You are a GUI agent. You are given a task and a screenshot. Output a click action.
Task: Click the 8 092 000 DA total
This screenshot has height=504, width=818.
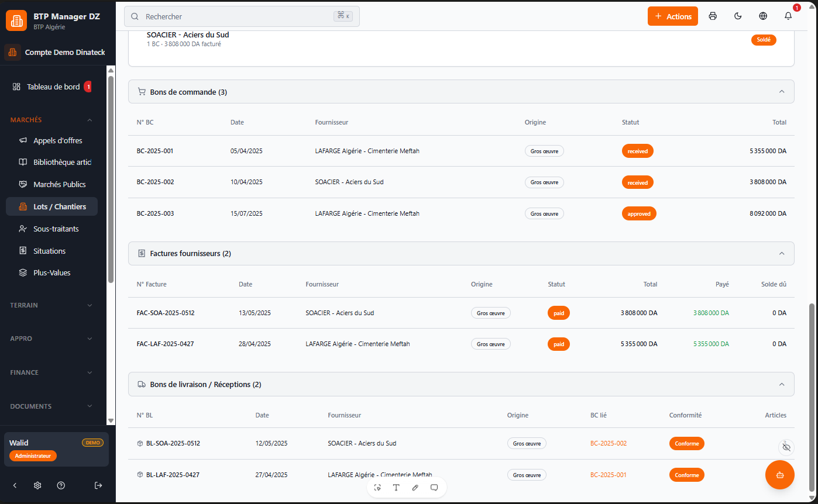click(x=768, y=213)
